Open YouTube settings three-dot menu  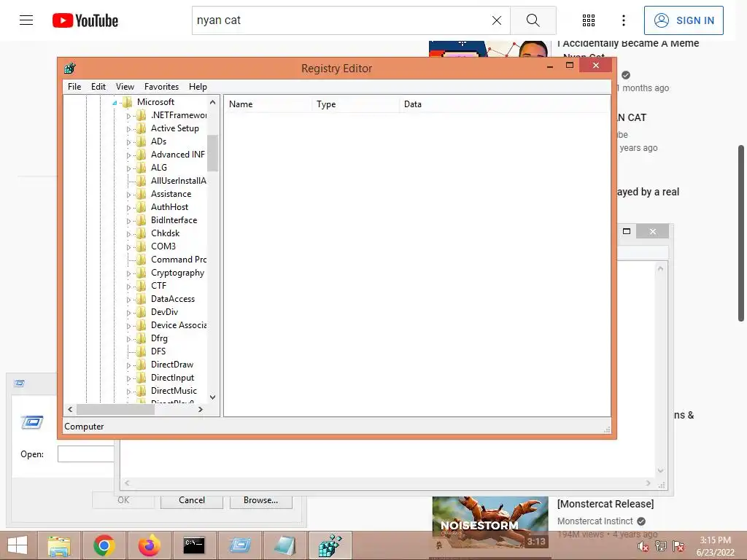(x=623, y=20)
